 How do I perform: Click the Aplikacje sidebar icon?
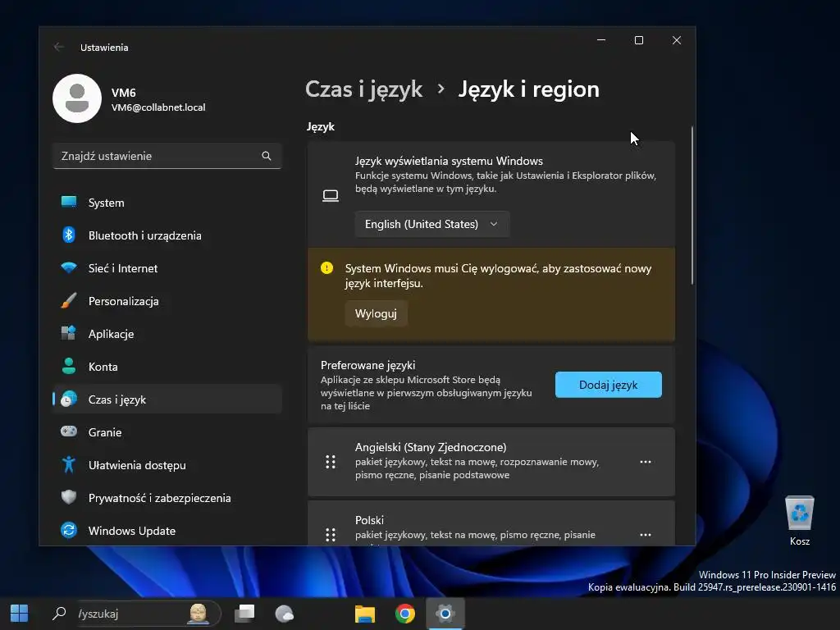click(69, 333)
